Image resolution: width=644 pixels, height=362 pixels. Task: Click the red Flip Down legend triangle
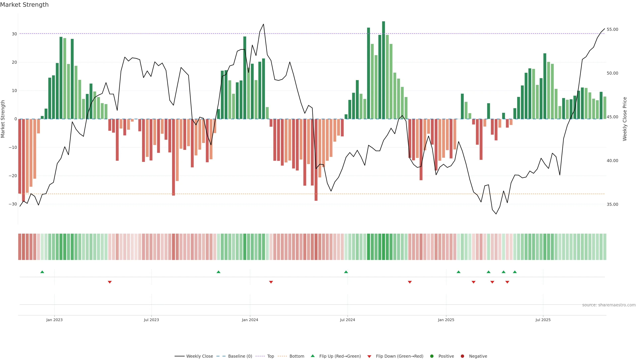369,356
